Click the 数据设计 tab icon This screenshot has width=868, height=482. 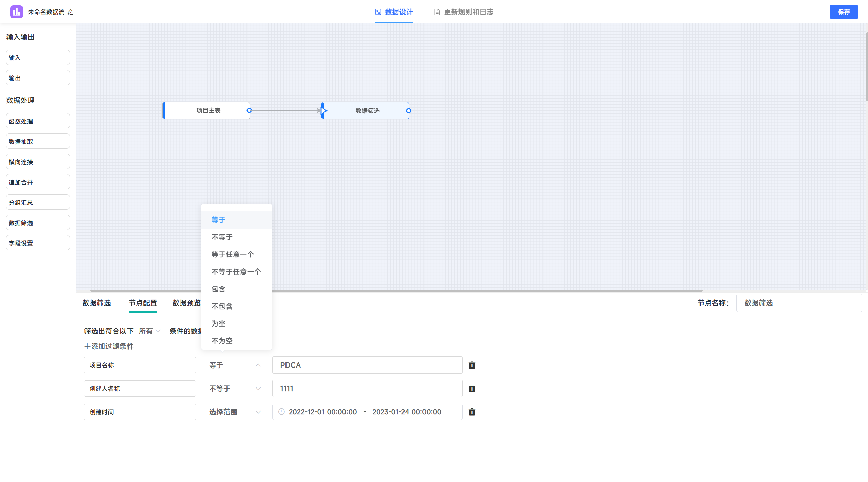tap(378, 12)
